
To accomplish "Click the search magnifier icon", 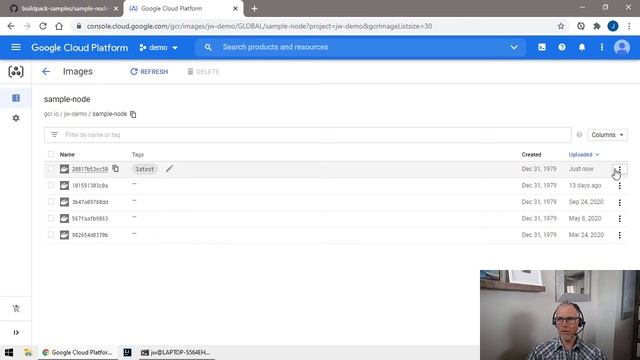I will 208,47.
